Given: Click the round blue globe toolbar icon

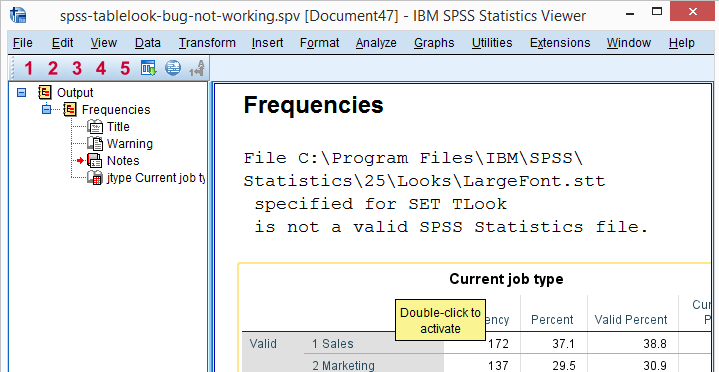Looking at the screenshot, I should 173,68.
